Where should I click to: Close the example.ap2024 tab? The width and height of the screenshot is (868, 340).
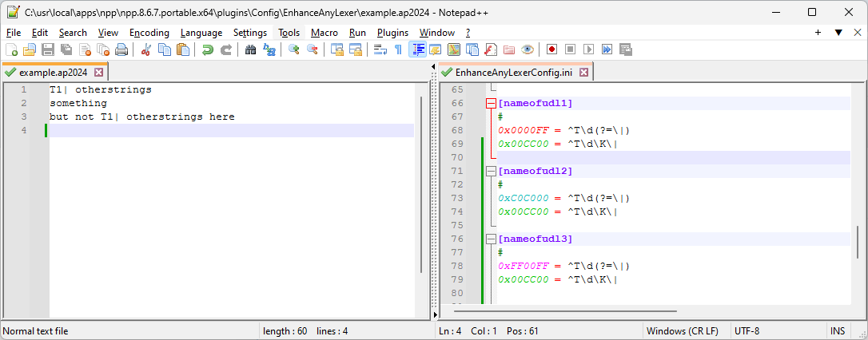pos(98,73)
